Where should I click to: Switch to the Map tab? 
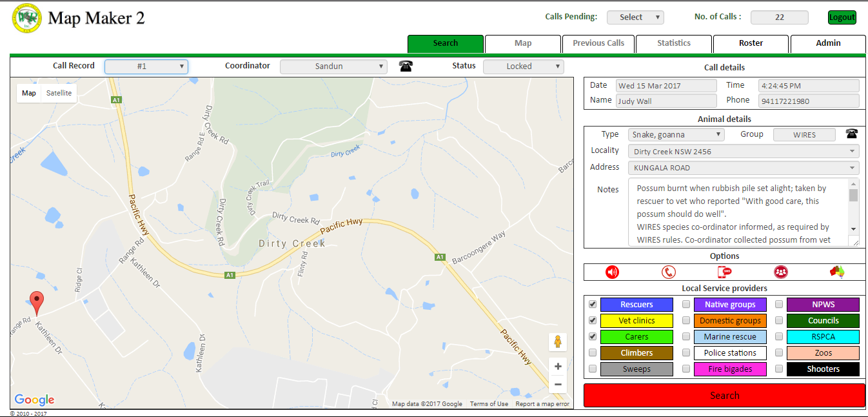coord(523,43)
